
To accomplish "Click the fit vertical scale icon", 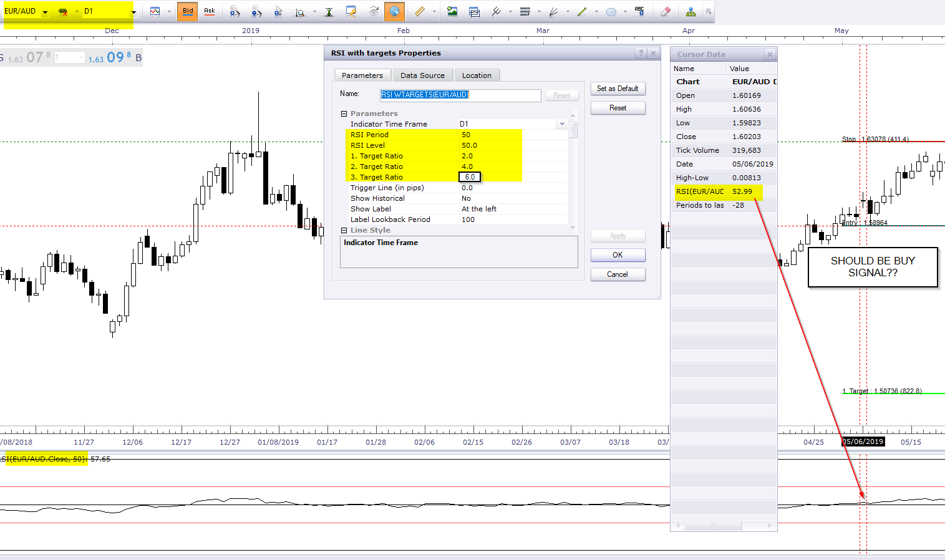I will (x=329, y=11).
